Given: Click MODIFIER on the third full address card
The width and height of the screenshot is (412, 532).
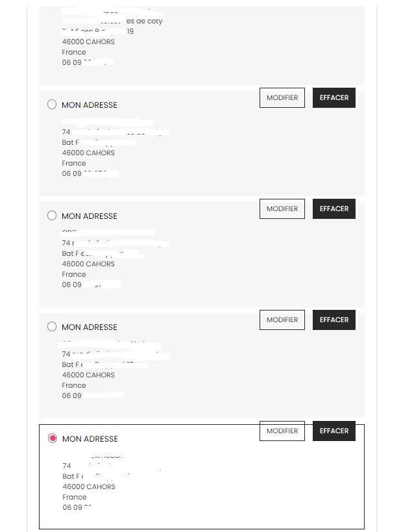Looking at the screenshot, I should point(282,320).
